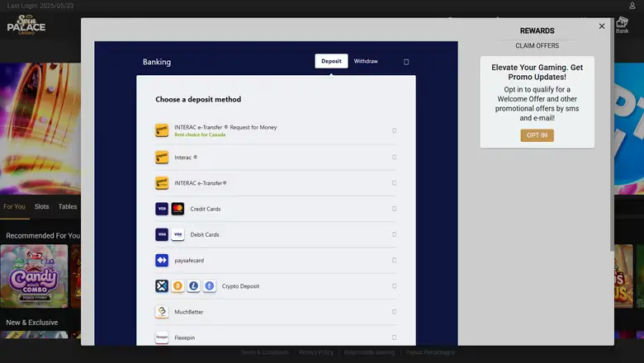
Task: Click the paysafecard logo icon
Action: pos(162,261)
